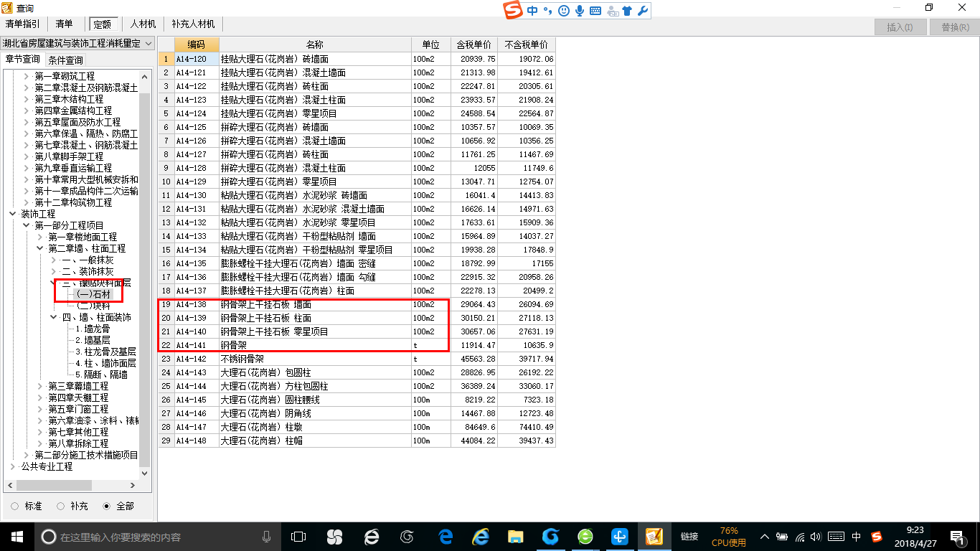Open Internet Explorer on taskbar
Image resolution: width=980 pixels, height=551 pixels.
click(480, 537)
